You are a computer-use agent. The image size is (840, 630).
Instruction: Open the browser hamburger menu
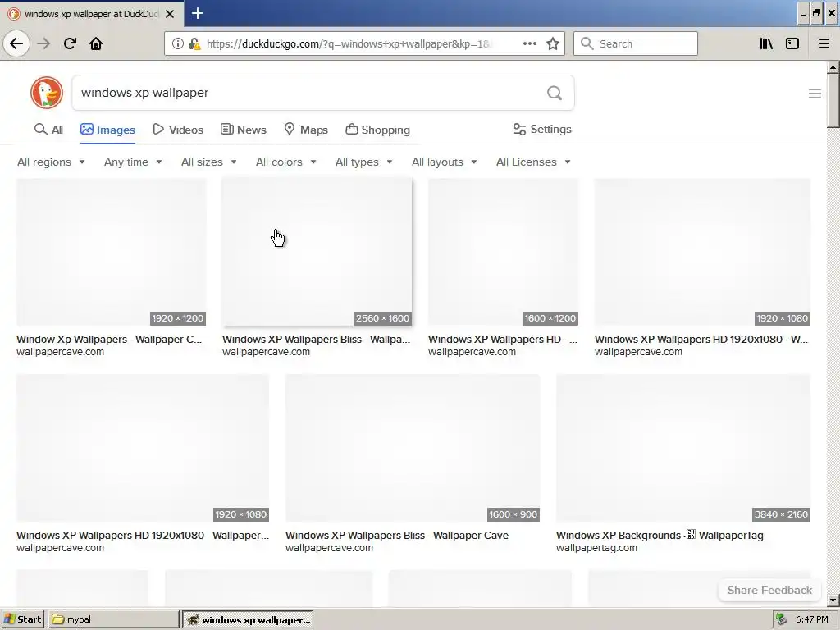point(824,43)
